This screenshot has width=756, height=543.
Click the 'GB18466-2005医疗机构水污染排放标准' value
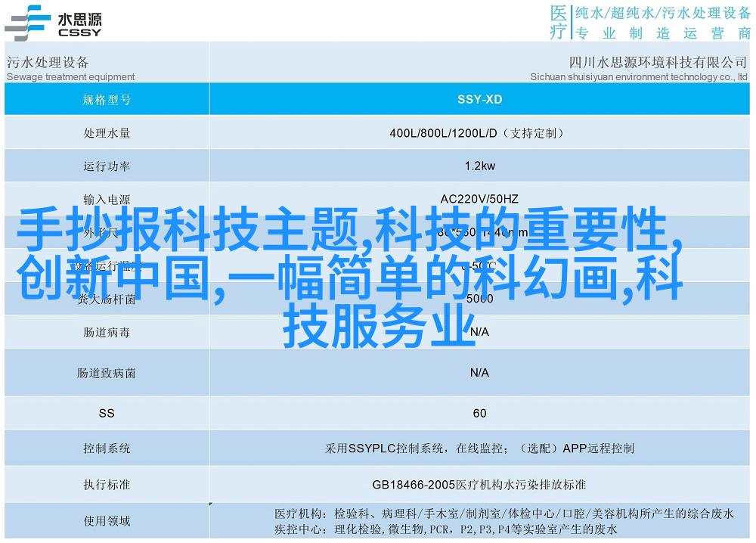[479, 485]
